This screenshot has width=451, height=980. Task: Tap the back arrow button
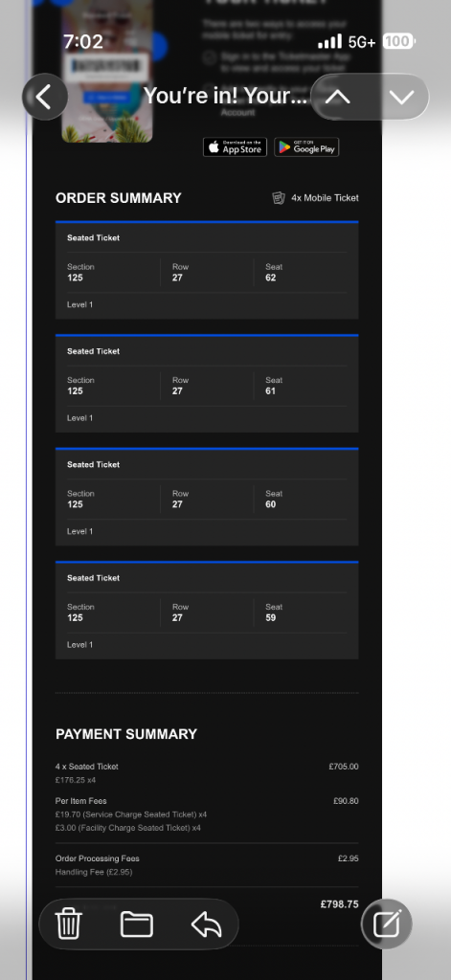(44, 97)
